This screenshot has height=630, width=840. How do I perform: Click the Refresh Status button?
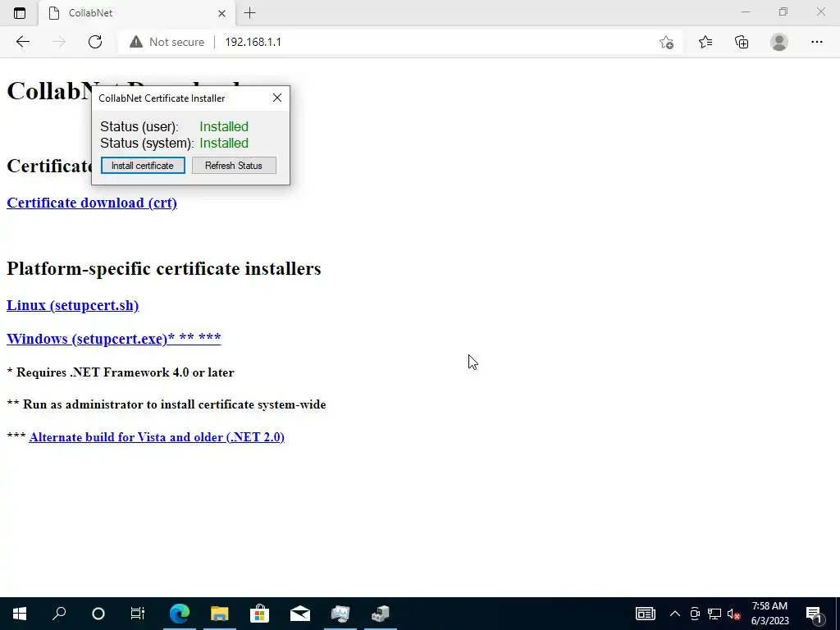point(234,166)
